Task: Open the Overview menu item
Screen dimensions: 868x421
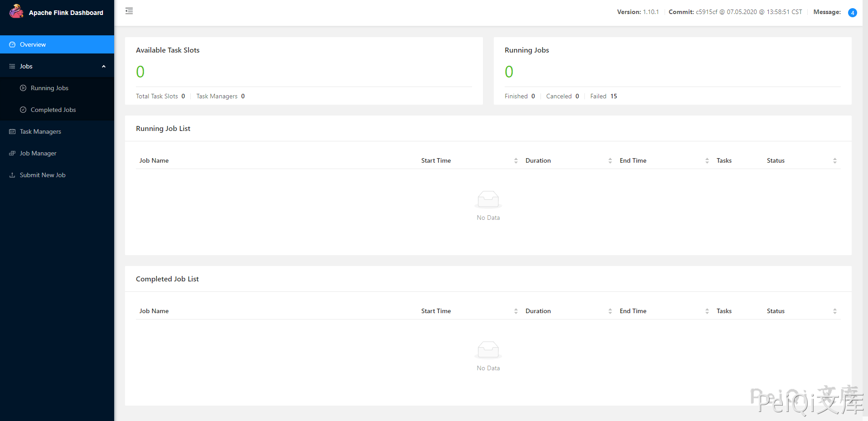Action: (x=33, y=44)
